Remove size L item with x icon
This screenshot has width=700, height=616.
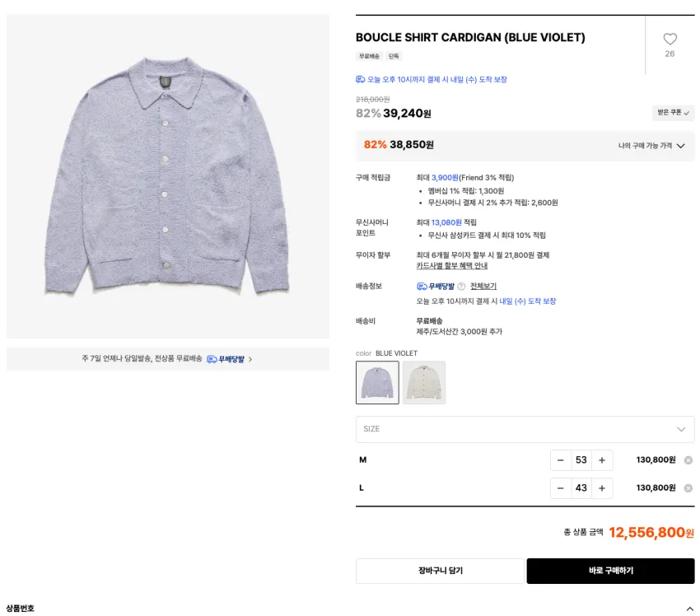click(x=688, y=488)
